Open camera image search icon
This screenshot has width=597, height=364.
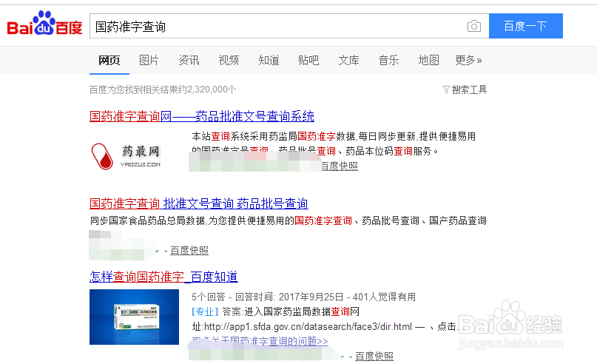point(474,27)
